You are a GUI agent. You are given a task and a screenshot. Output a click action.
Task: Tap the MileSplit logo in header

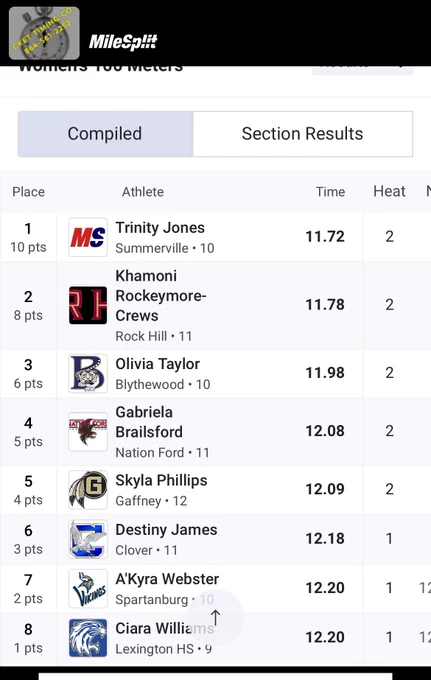(123, 42)
